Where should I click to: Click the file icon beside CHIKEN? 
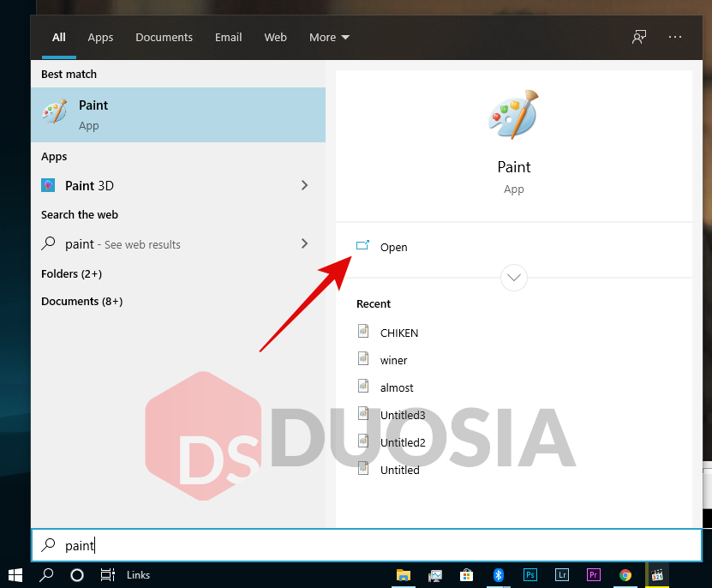[363, 331]
